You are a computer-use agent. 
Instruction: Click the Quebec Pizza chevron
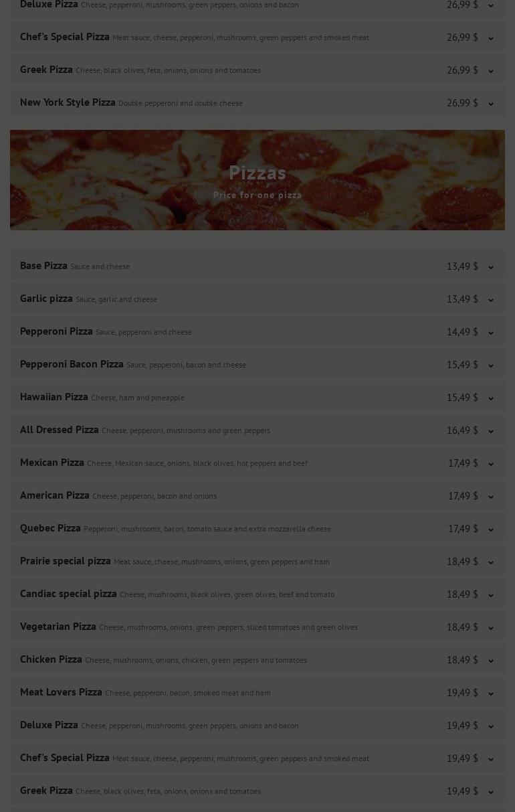coord(490,530)
